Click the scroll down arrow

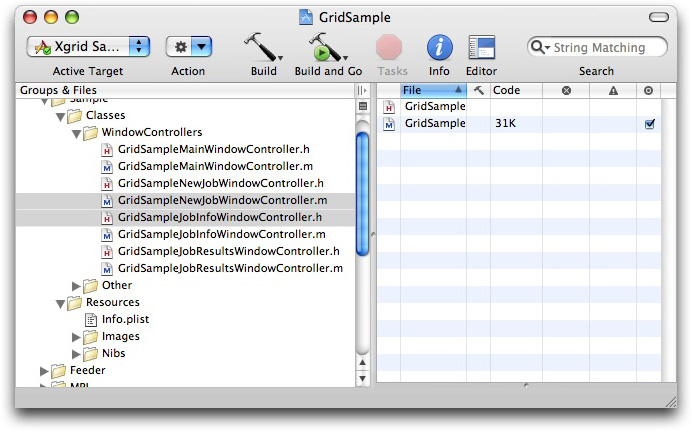(362, 378)
